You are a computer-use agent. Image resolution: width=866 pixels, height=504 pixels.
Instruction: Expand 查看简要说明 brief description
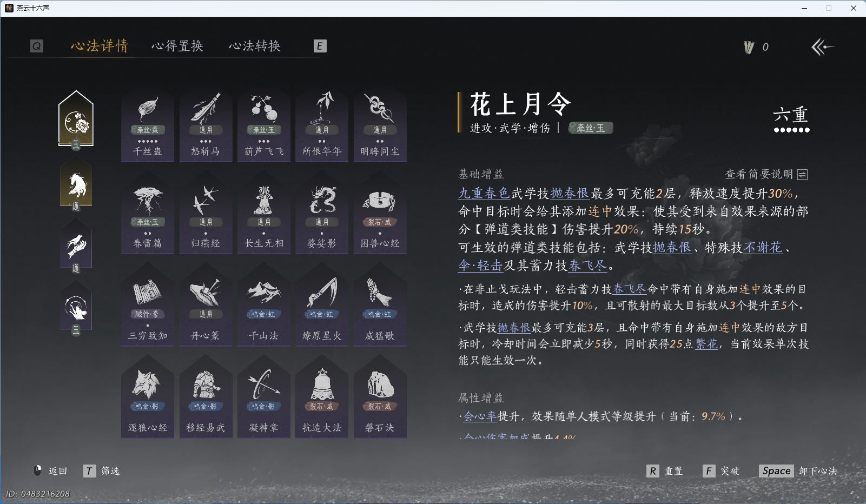766,174
